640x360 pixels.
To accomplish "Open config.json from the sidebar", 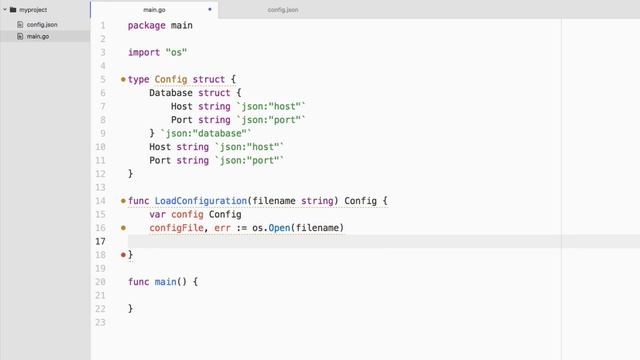I will (42, 24).
